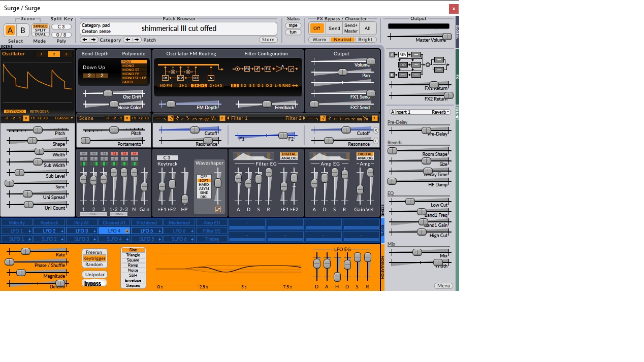Select SLFO 3 modulation source
The image size is (644, 362).
click(82, 239)
